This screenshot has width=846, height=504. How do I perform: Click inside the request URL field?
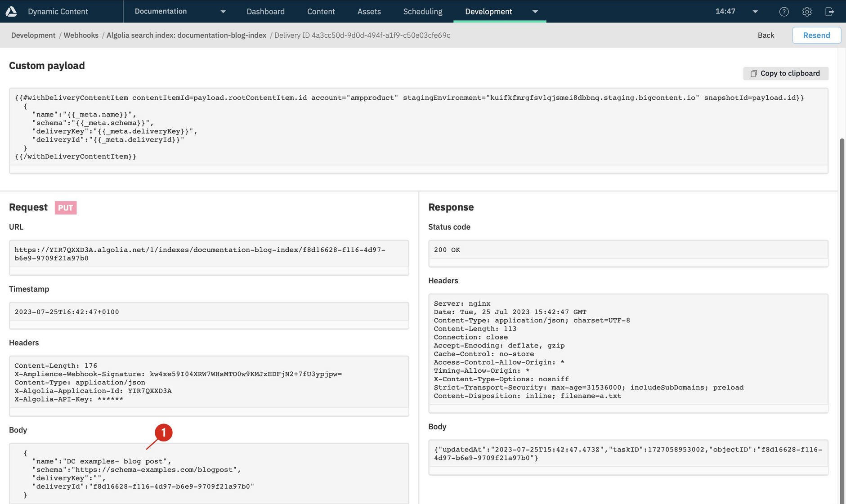pyautogui.click(x=209, y=254)
